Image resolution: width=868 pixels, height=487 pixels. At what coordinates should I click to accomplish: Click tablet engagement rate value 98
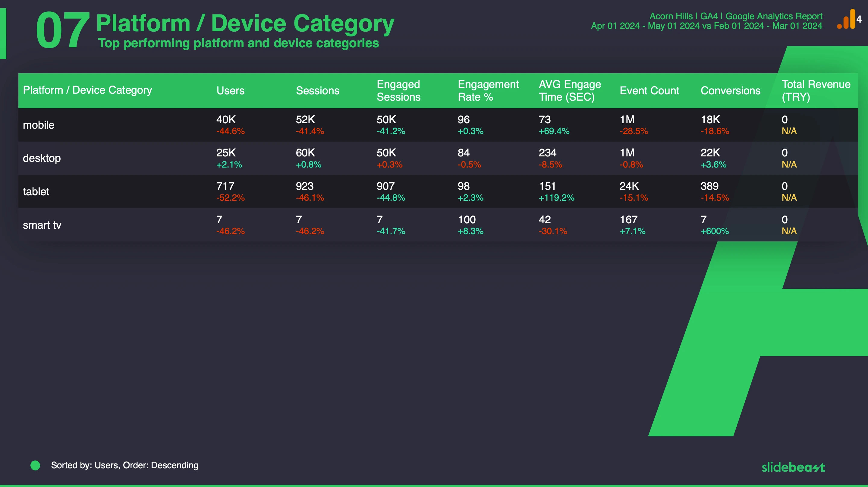point(464,186)
